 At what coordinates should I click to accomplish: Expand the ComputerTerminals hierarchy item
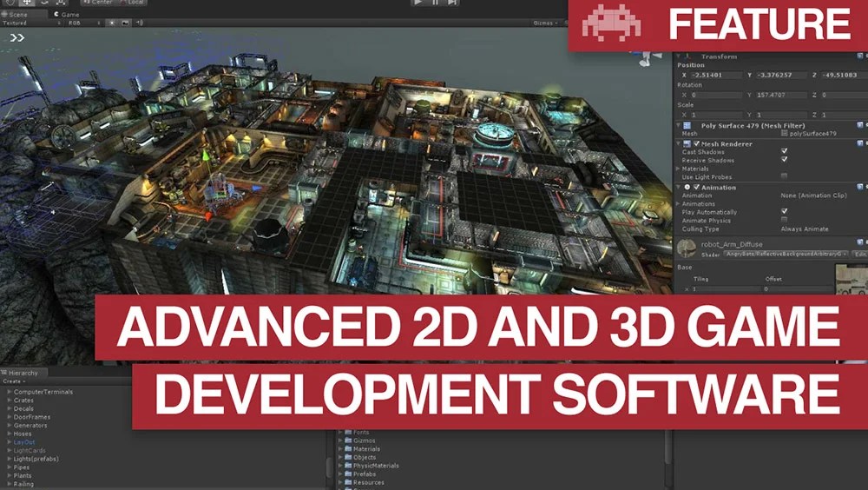pos(10,391)
